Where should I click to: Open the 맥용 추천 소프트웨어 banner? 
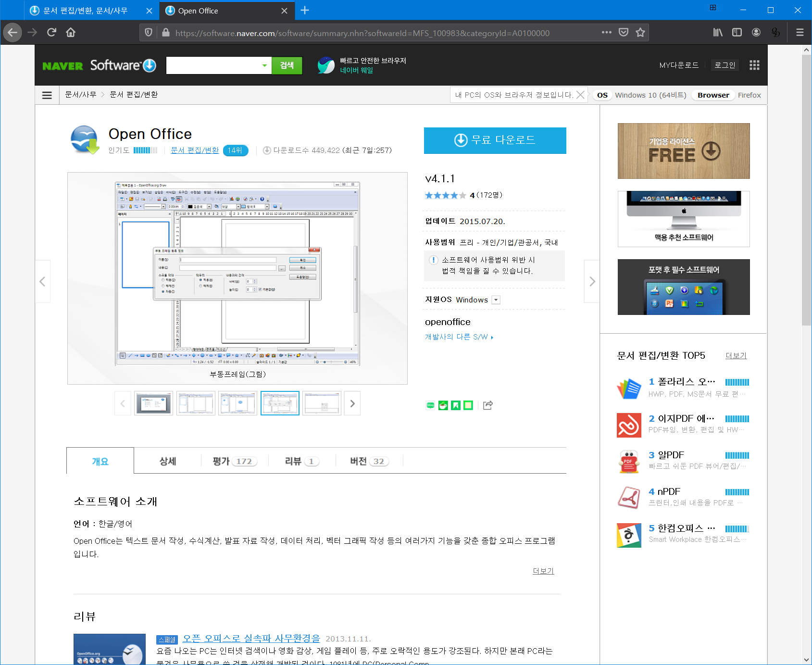point(684,219)
